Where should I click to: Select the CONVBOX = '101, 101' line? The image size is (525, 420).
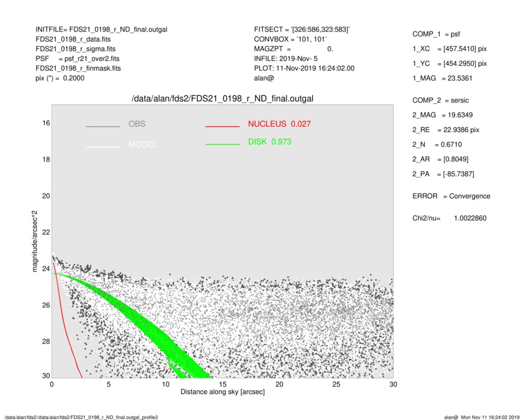pyautogui.click(x=290, y=39)
